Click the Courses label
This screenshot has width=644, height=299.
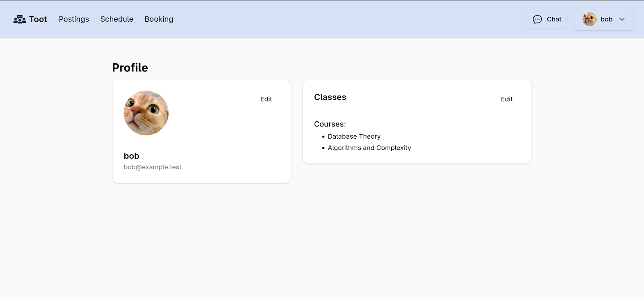tap(330, 124)
